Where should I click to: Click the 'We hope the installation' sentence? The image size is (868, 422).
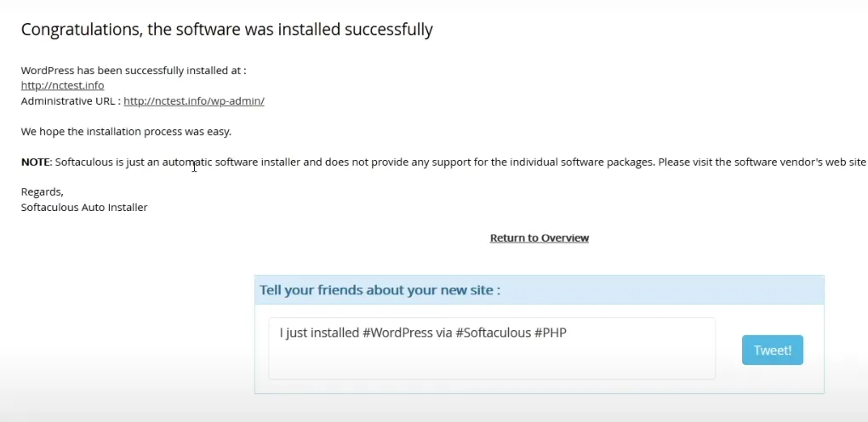[126, 132]
